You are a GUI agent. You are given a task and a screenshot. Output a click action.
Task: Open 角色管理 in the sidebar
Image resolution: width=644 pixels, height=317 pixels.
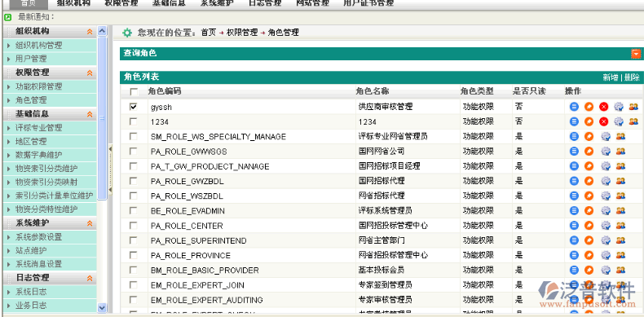(x=31, y=99)
